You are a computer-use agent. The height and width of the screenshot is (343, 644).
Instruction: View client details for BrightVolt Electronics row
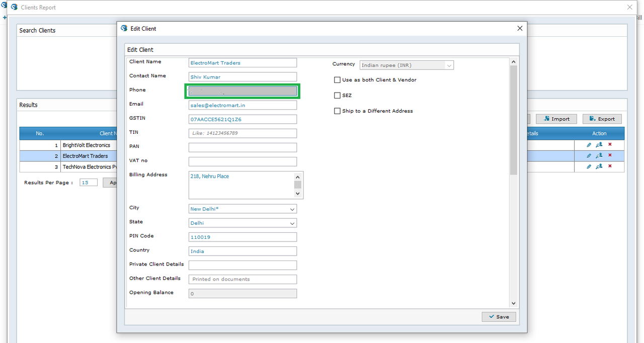click(599, 145)
